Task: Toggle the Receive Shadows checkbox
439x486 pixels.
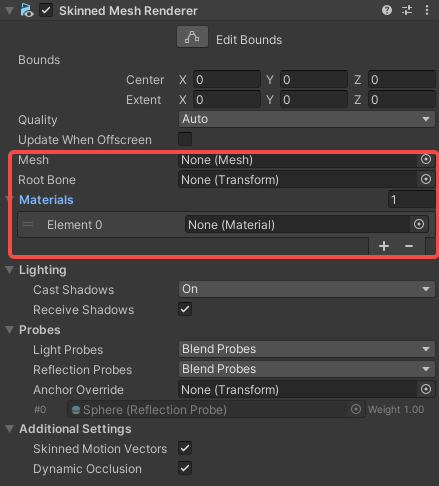Action: [x=185, y=309]
